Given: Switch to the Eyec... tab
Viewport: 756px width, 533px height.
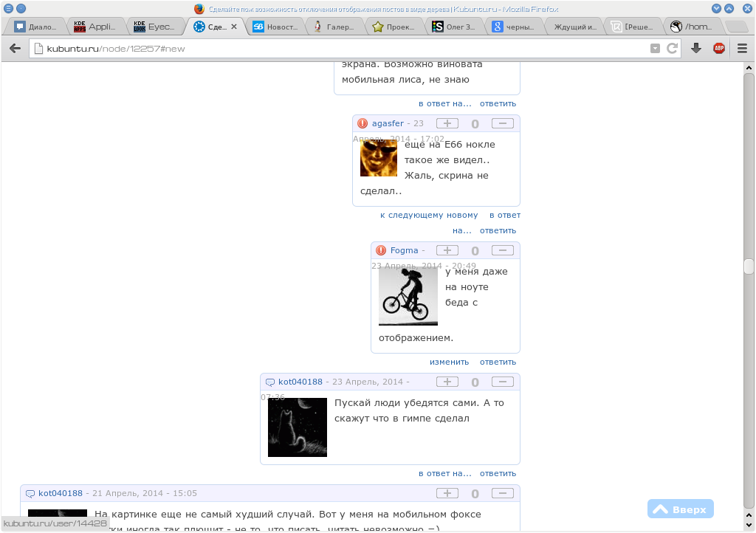Looking at the screenshot, I should click(154, 27).
